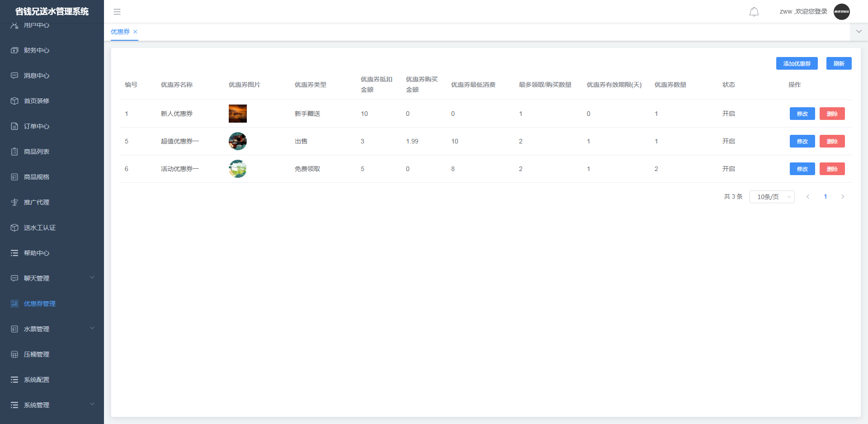Viewport: 868px width, 424px height.
Task: Toggle the hamburger sidebar collapse icon
Action: click(117, 12)
